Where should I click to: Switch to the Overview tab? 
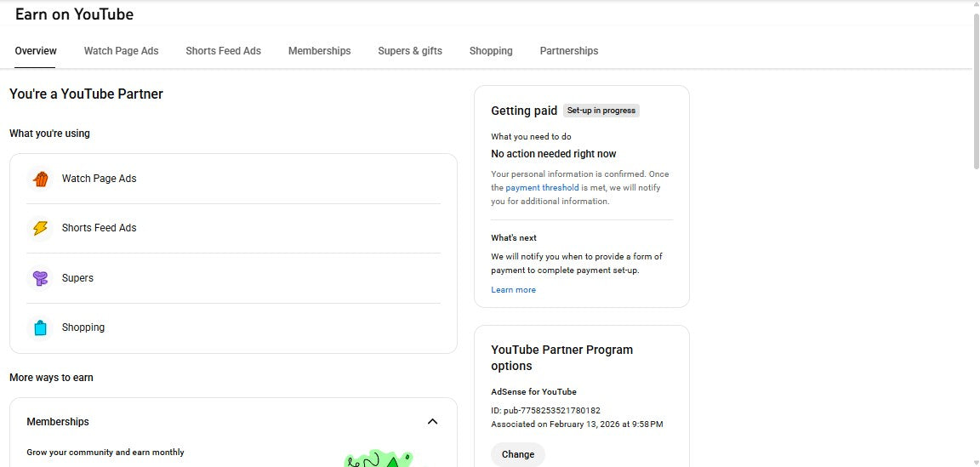point(36,51)
